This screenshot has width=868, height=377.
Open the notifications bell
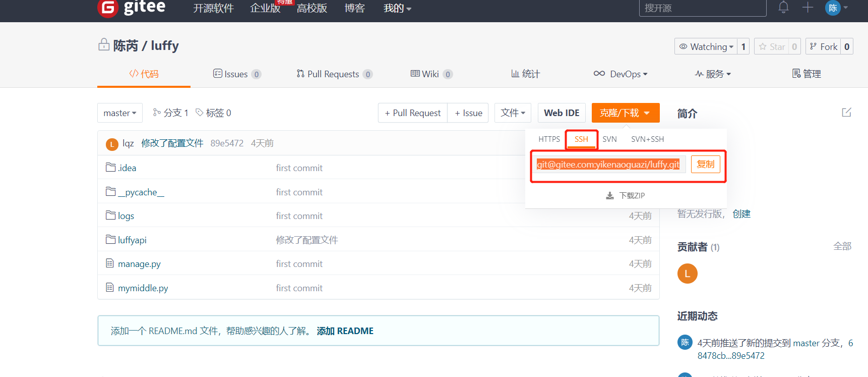click(783, 7)
